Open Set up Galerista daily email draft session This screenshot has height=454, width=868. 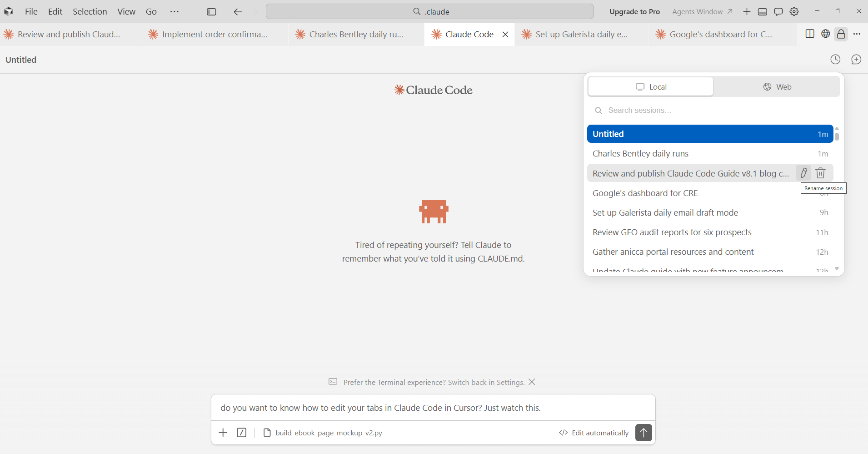(x=710, y=212)
